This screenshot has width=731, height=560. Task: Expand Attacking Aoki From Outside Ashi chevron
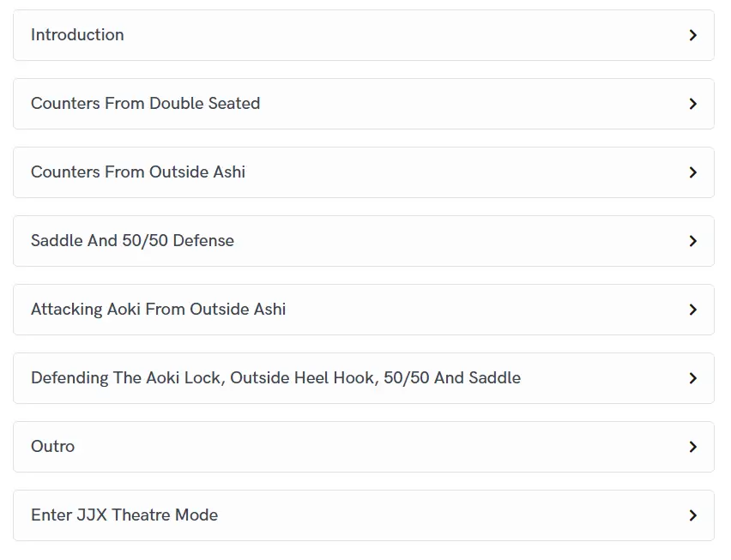[692, 310]
